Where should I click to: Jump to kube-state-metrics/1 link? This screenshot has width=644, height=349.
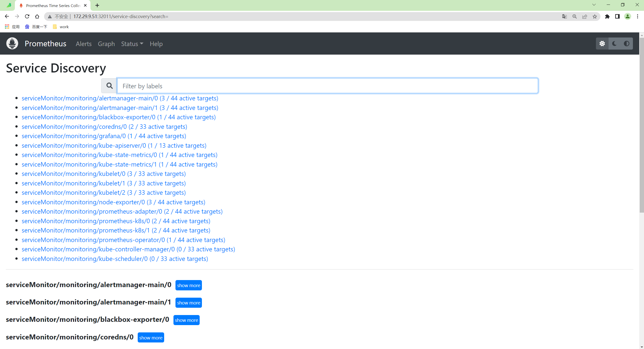tap(119, 164)
